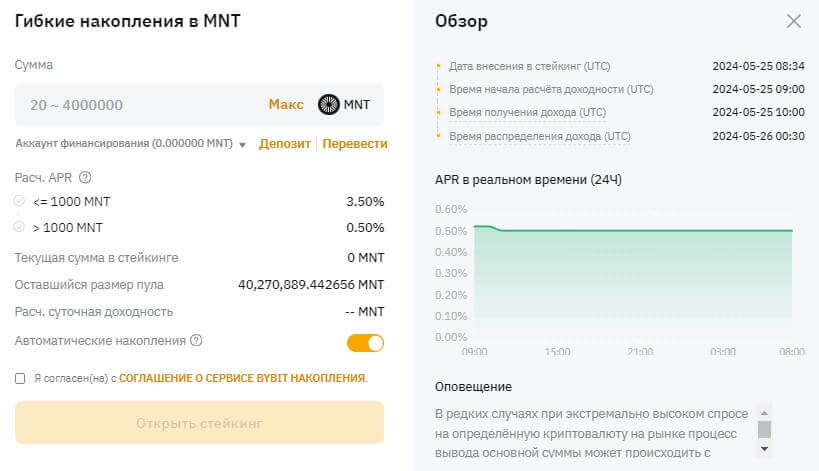Image resolution: width=819 pixels, height=471 pixels.
Task: Click the scrollbar down arrow in Оповещение
Action: tap(764, 449)
